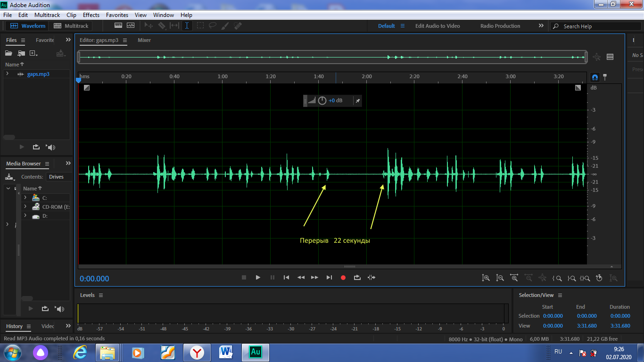Switch to Multitrack editor view
Image resolution: width=644 pixels, height=362 pixels.
click(71, 26)
